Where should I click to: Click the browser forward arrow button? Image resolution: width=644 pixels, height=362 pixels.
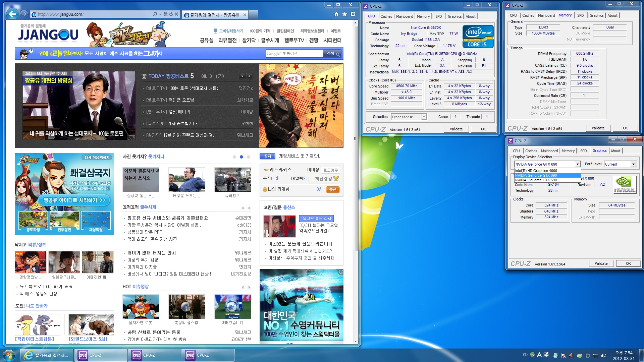[24, 14]
